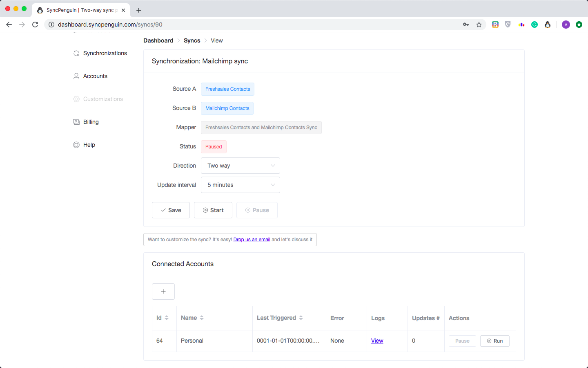588x368 pixels.
Task: Bookmark this page with star icon
Action: pyautogui.click(x=479, y=25)
